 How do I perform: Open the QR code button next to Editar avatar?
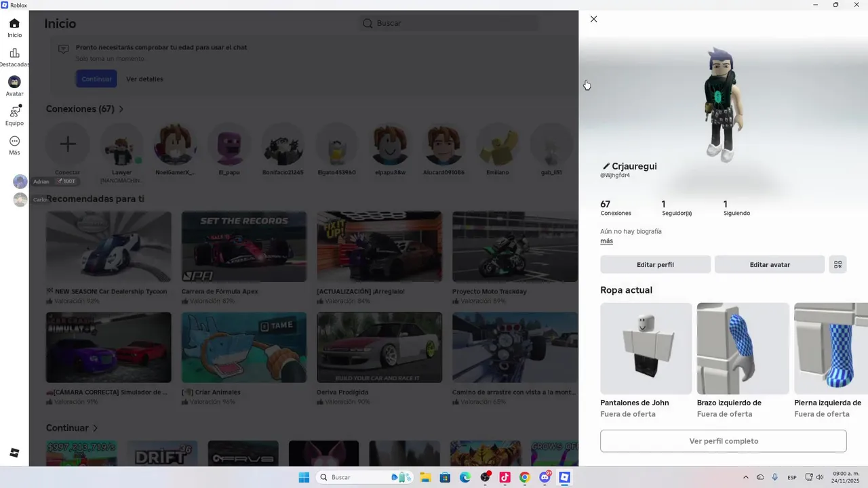point(837,264)
